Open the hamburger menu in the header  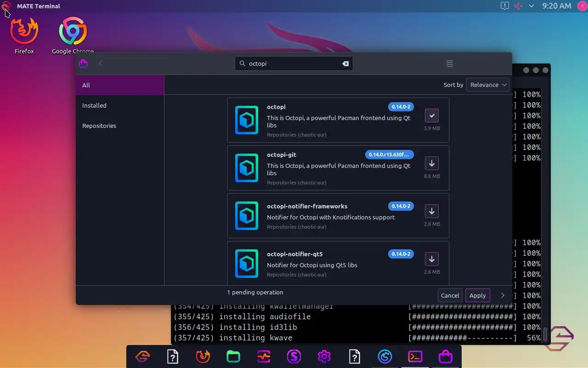450,63
